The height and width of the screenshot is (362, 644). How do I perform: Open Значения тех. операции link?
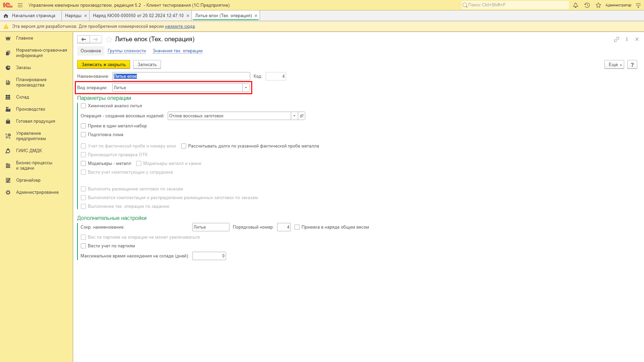[177, 51]
